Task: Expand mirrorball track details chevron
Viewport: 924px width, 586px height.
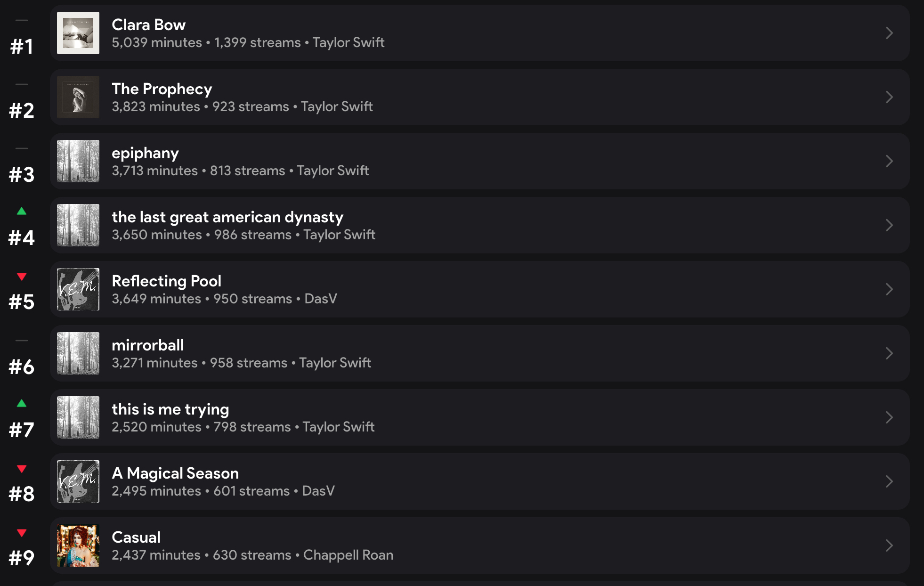Action: pyautogui.click(x=889, y=353)
